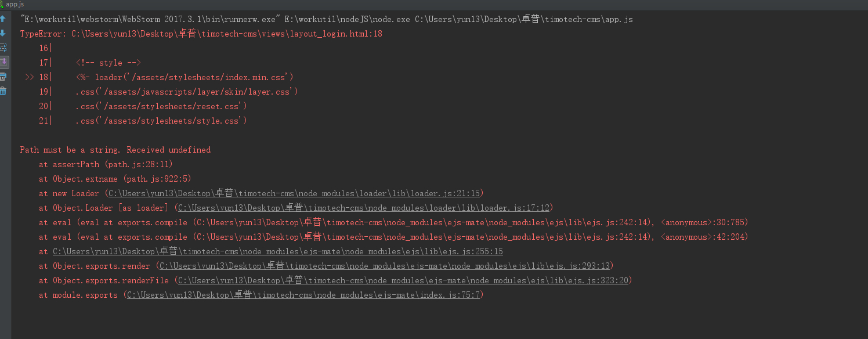Screen dimensions: 868x339
Task: Clear all console output with trash icon
Action: [3, 91]
